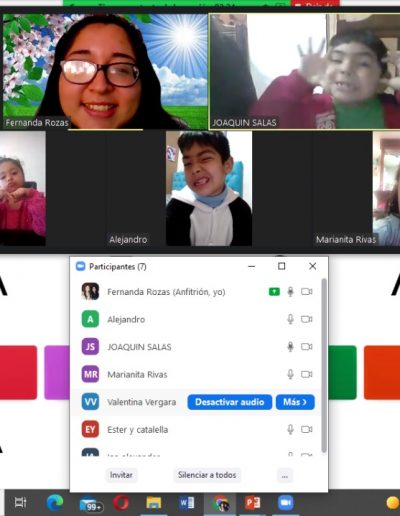Select JOAQUIN SALAS video tile
Viewport: 400px width, 516px height.
tap(304, 71)
